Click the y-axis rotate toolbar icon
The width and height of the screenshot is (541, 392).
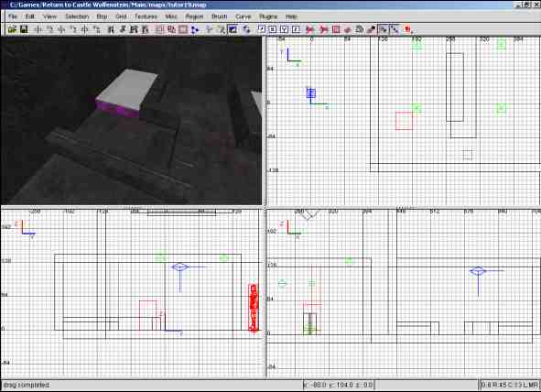pyautogui.click(x=73, y=29)
